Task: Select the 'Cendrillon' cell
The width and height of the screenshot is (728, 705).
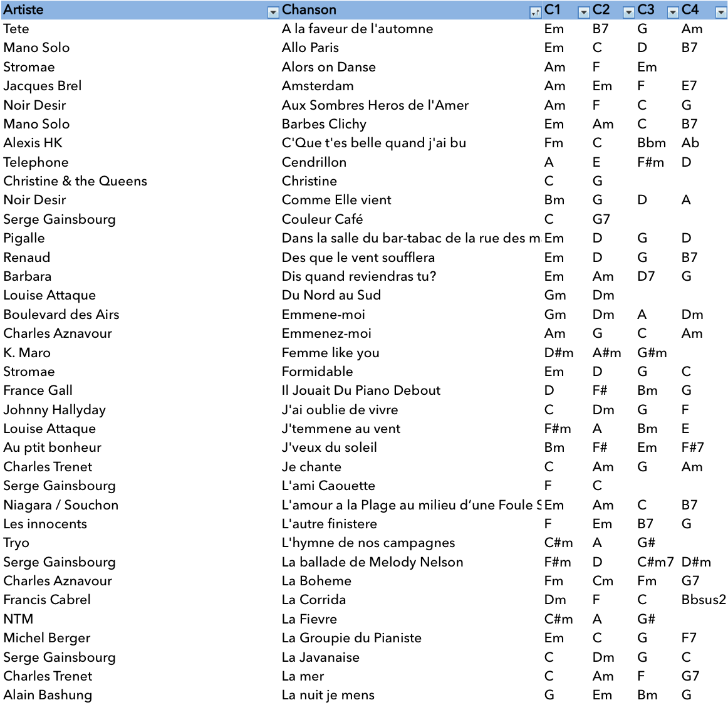Action: click(314, 162)
